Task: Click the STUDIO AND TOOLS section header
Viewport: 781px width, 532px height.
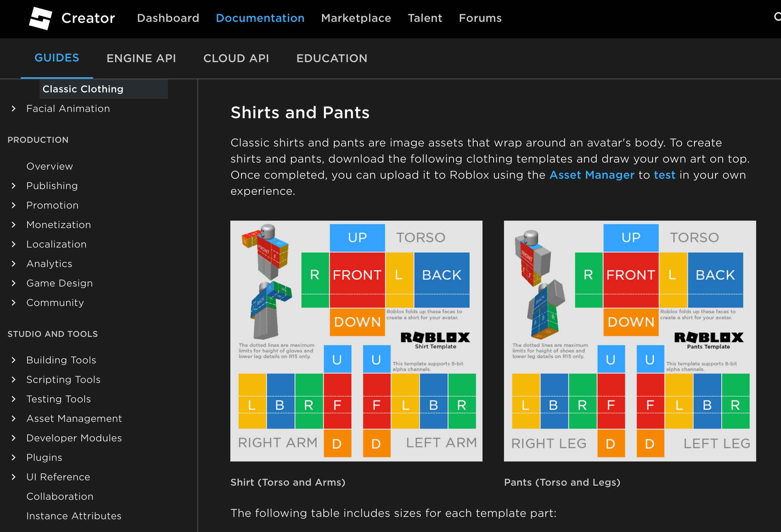Action: click(52, 334)
